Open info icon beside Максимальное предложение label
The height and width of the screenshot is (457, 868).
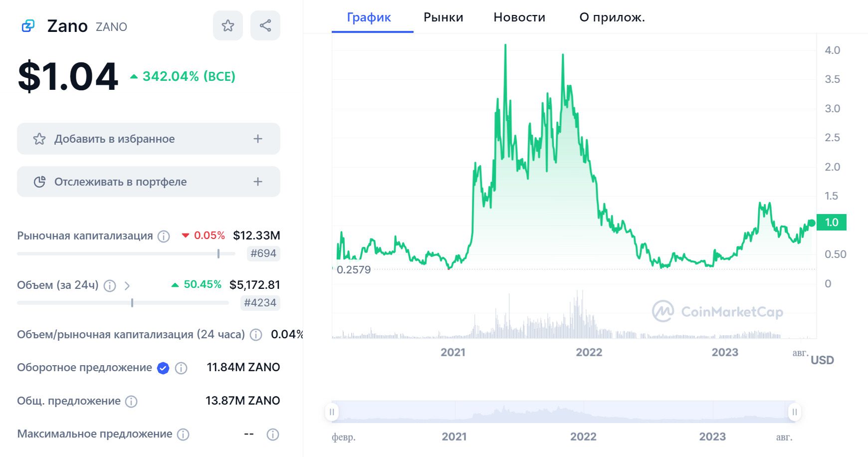(184, 435)
